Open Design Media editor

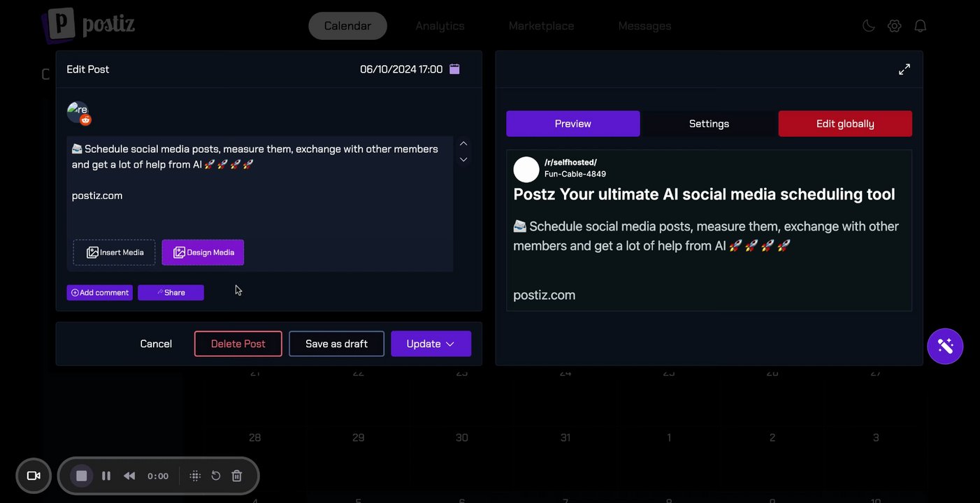coord(203,252)
